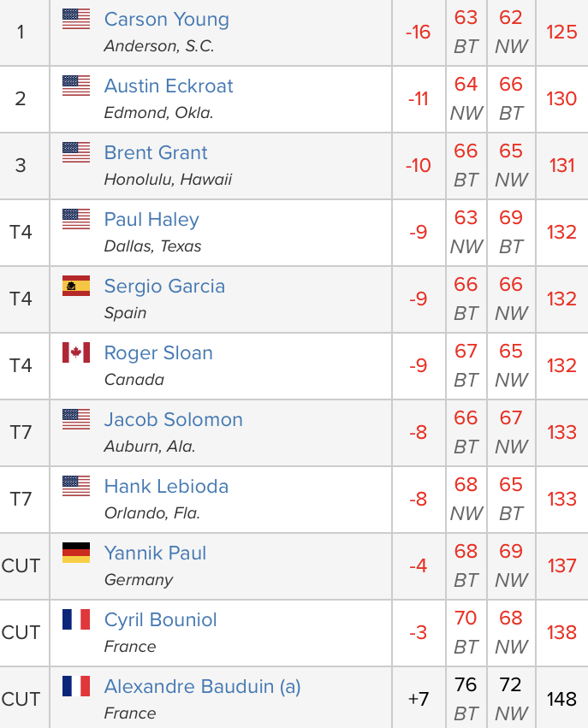588x728 pixels.
Task: Open Jacob Solomon's player page
Action: [173, 419]
